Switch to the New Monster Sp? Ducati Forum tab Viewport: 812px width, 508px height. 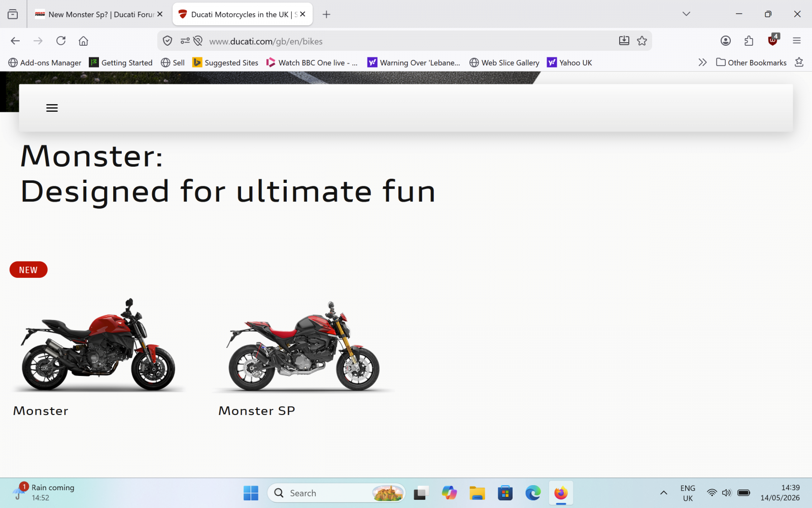99,14
